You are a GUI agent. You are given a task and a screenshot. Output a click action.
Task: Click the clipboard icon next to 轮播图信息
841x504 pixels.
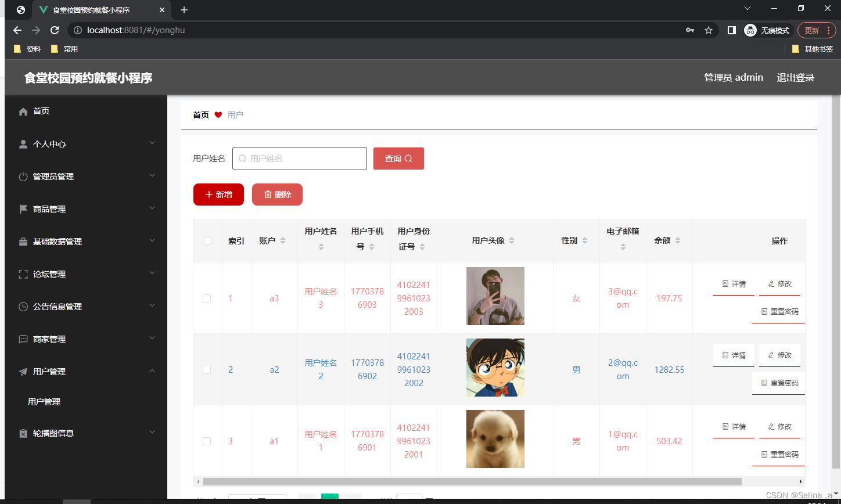pos(23,433)
